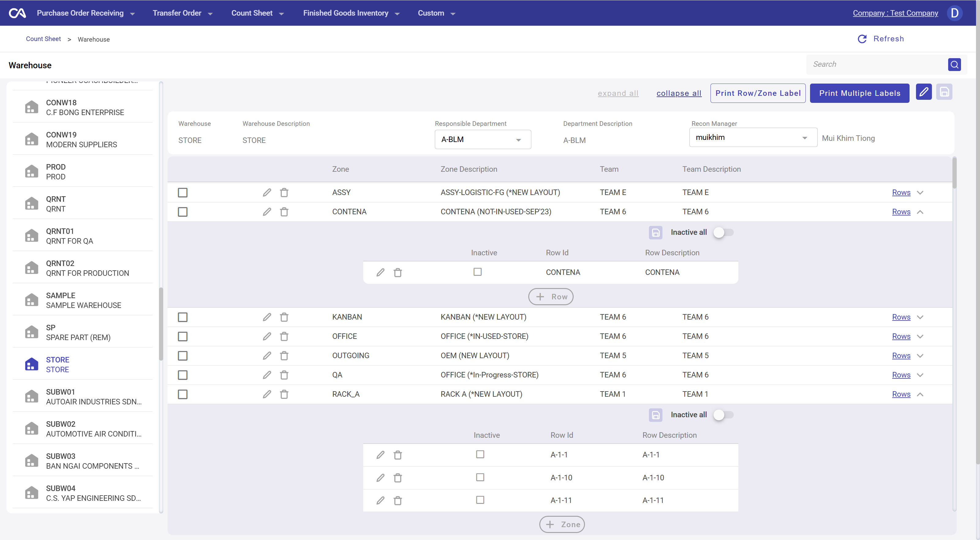The width and height of the screenshot is (980, 540).
Task: Click the warehouse Search input field
Action: tap(877, 64)
